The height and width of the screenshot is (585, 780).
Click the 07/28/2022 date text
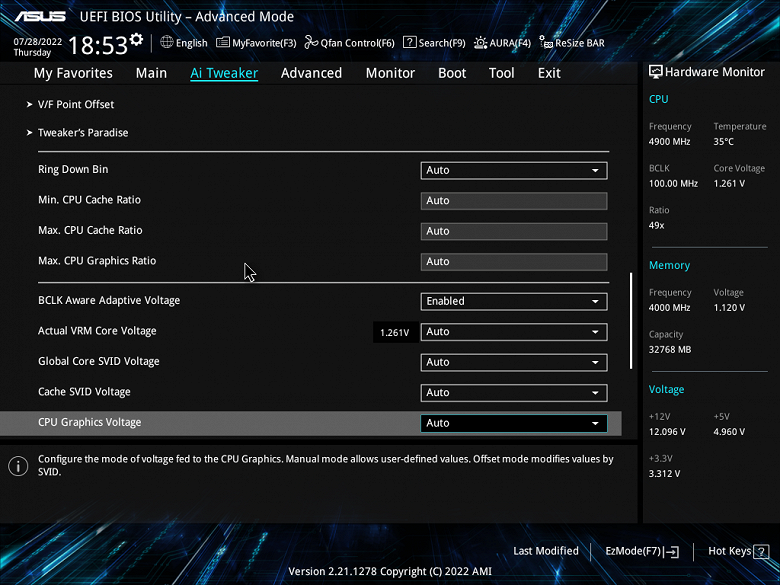point(38,42)
